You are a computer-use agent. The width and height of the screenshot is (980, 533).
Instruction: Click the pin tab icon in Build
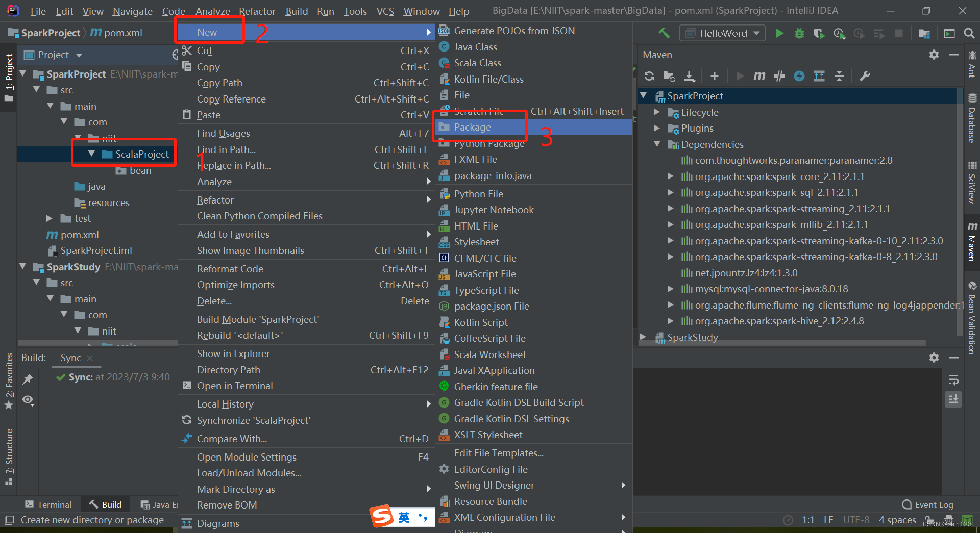pyautogui.click(x=28, y=379)
